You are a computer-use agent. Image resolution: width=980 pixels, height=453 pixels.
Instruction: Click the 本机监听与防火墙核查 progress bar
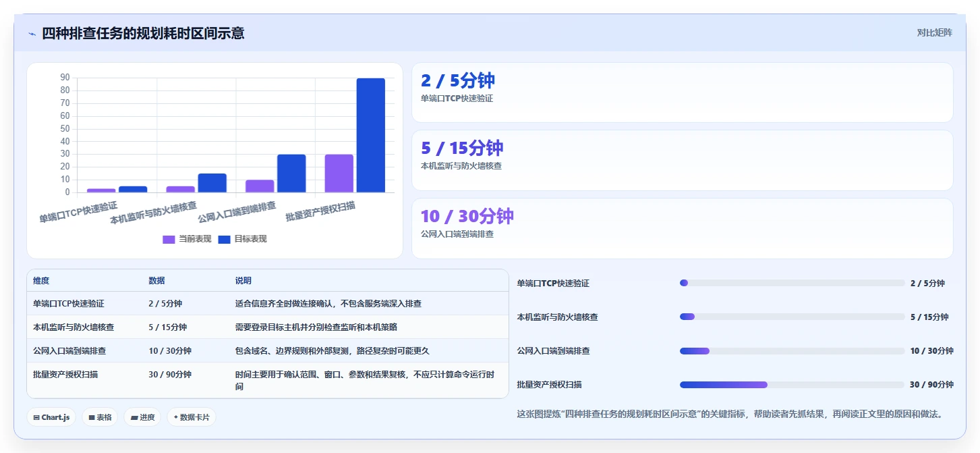point(792,317)
